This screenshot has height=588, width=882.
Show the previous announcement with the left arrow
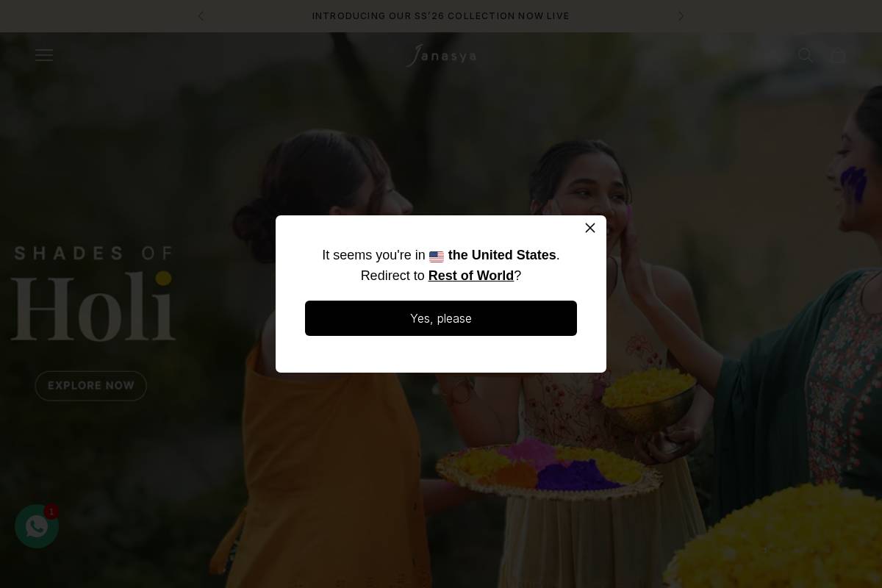[201, 15]
